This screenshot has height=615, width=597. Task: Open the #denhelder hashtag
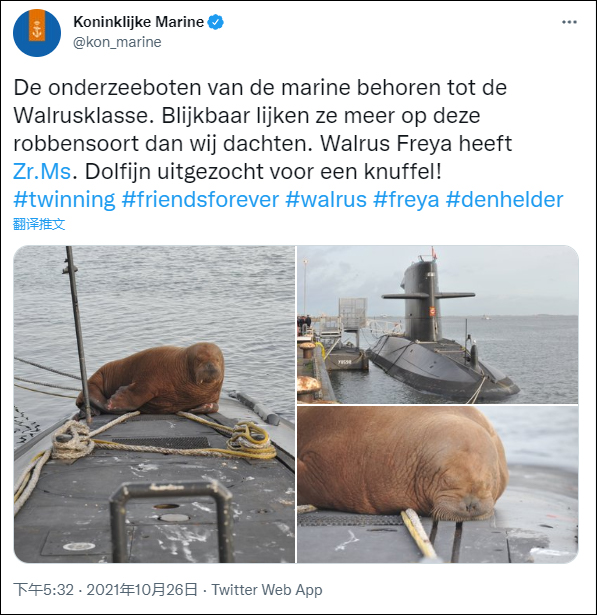[504, 199]
